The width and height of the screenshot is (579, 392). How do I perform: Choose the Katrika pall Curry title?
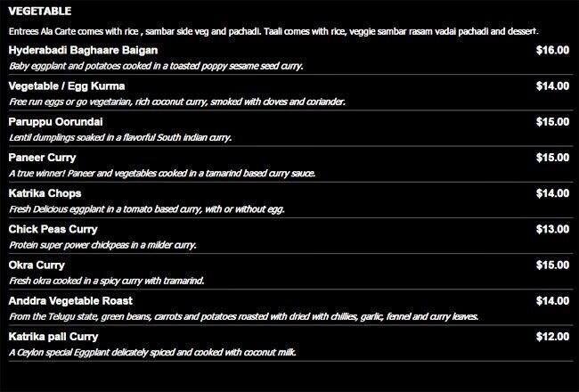(53, 336)
